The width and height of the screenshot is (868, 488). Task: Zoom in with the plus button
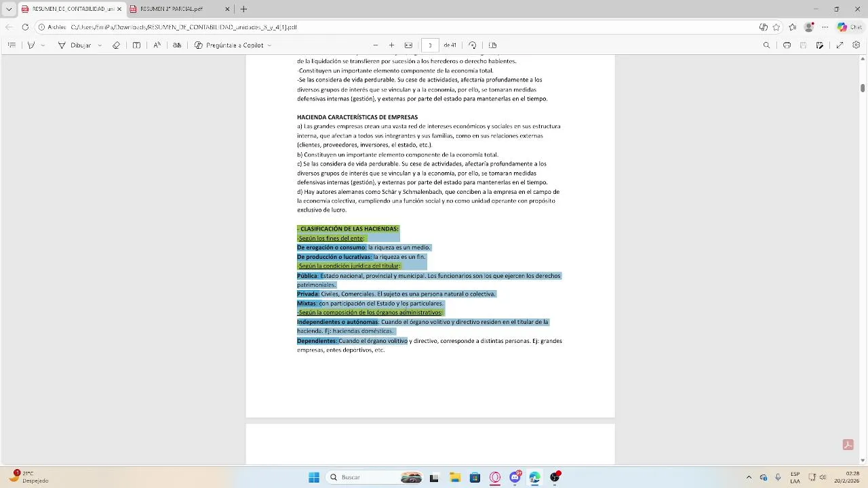coord(391,45)
